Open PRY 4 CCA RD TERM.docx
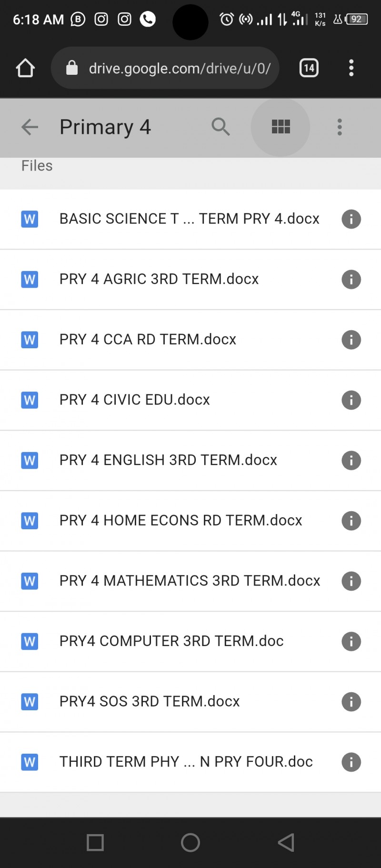Image resolution: width=381 pixels, height=868 pixels. (x=148, y=340)
